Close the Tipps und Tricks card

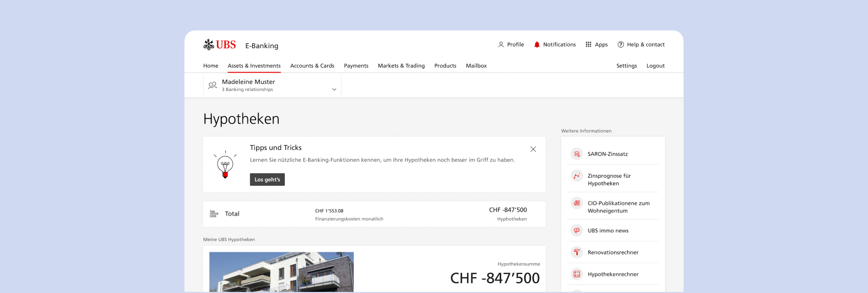tap(533, 149)
